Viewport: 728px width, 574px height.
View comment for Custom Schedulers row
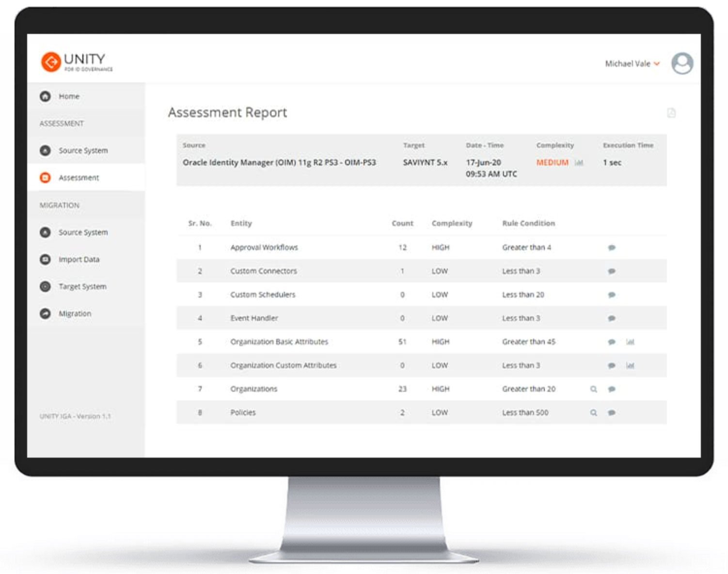click(x=612, y=295)
